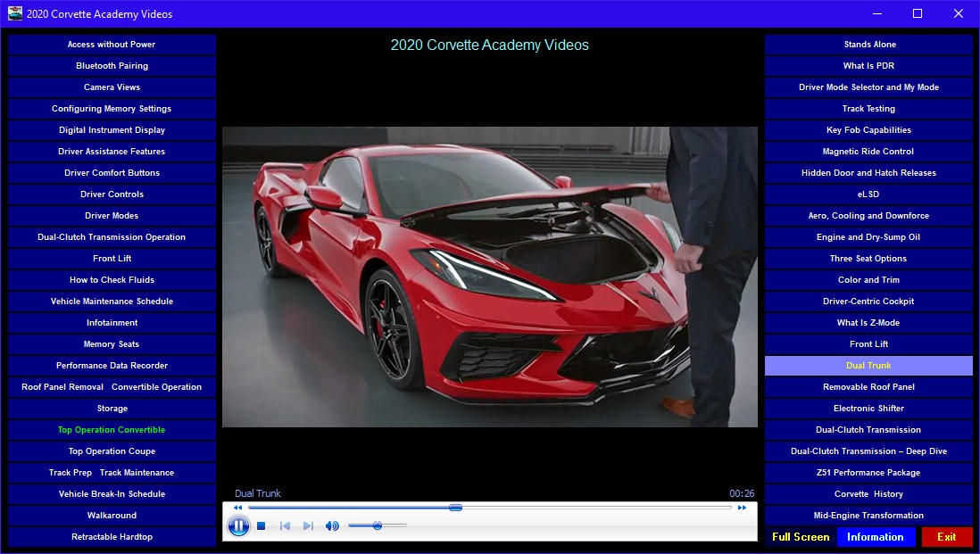The width and height of the screenshot is (980, 554).
Task: Play Removable Roof Panel video
Action: click(x=868, y=386)
